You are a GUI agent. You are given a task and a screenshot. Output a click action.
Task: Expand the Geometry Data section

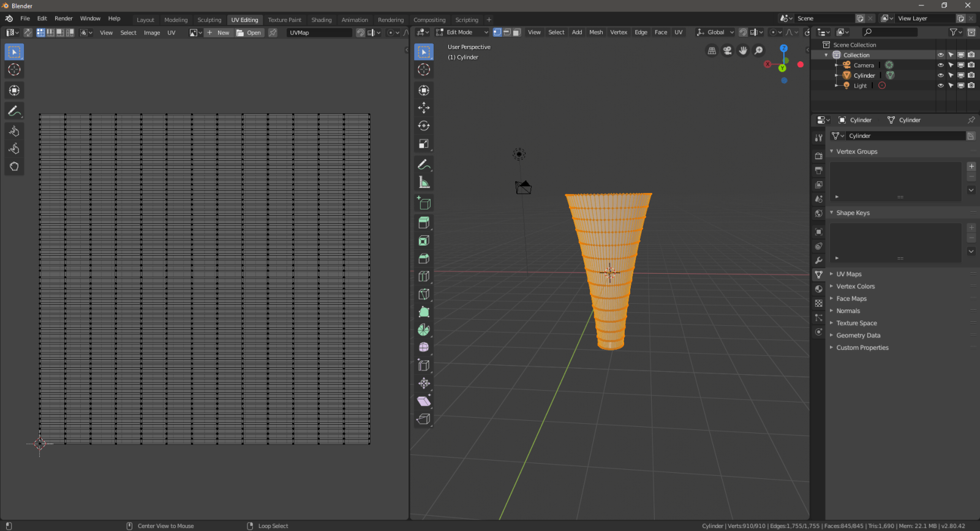click(x=858, y=336)
